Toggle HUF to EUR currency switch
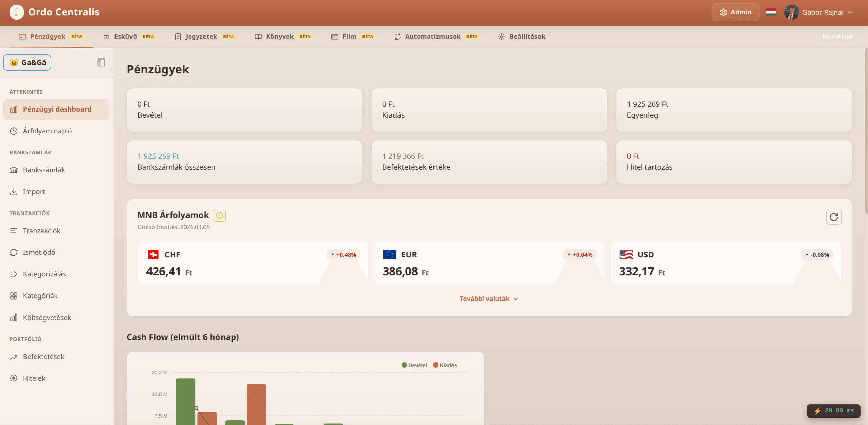868x425 pixels. coord(837,37)
